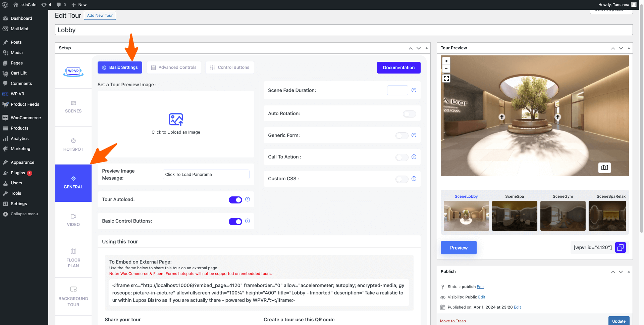Switch to the Video section
This screenshot has width=644, height=325.
[73, 221]
